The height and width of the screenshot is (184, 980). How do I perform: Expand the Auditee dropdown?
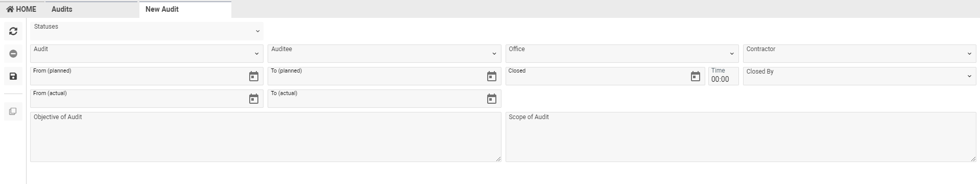(x=385, y=54)
